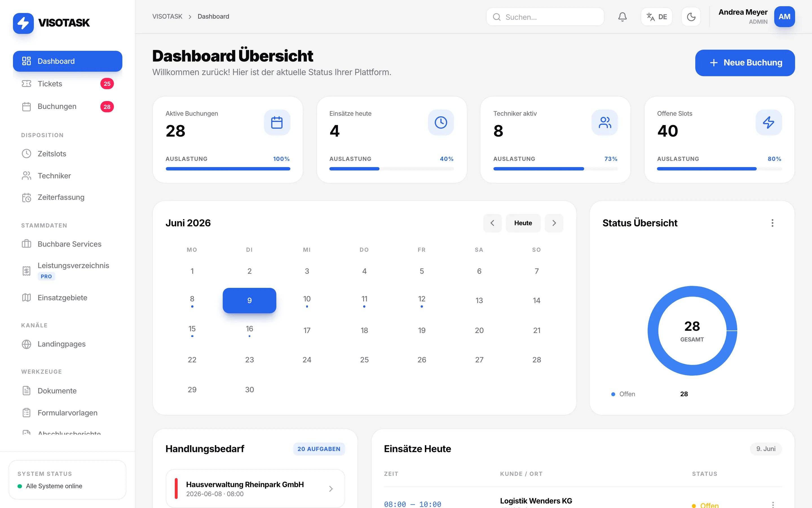Click the Dashboard grid icon in sidebar

coord(27,61)
